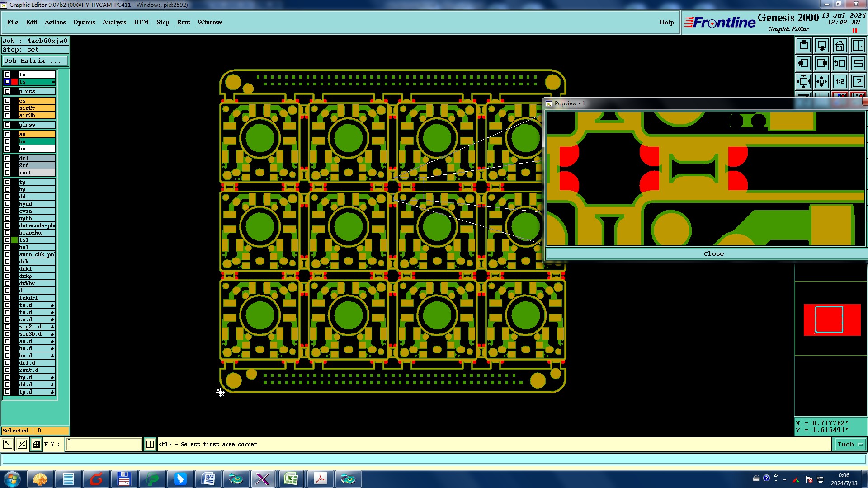Click the Home view icon
868x488 pixels.
tap(840, 45)
